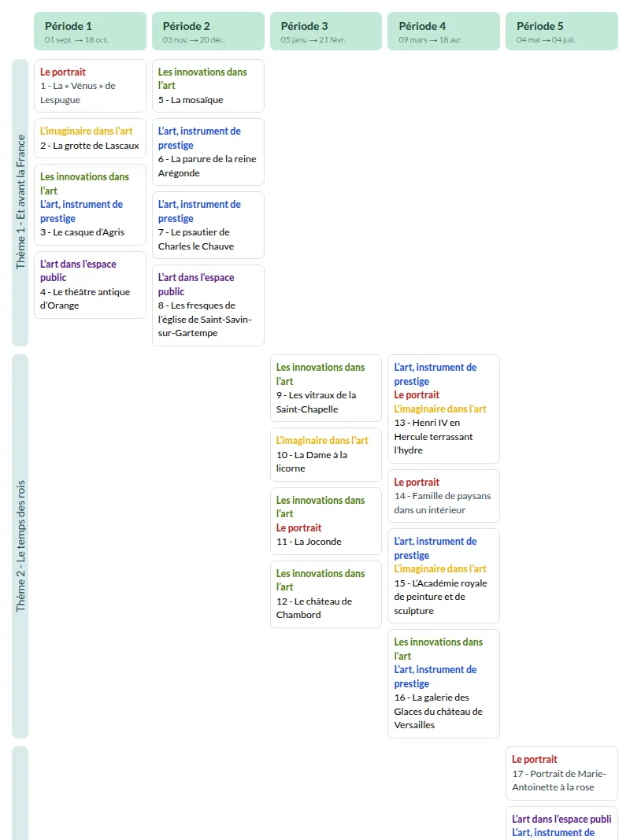The image size is (630, 840).
Task: Click date range '01 sept. → 18 oct.'
Action: click(76, 39)
